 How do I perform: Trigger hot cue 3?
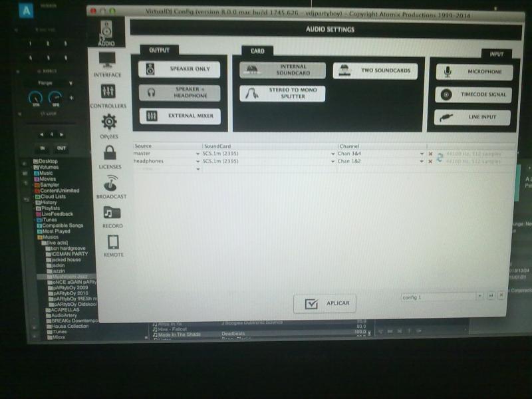(x=65, y=43)
